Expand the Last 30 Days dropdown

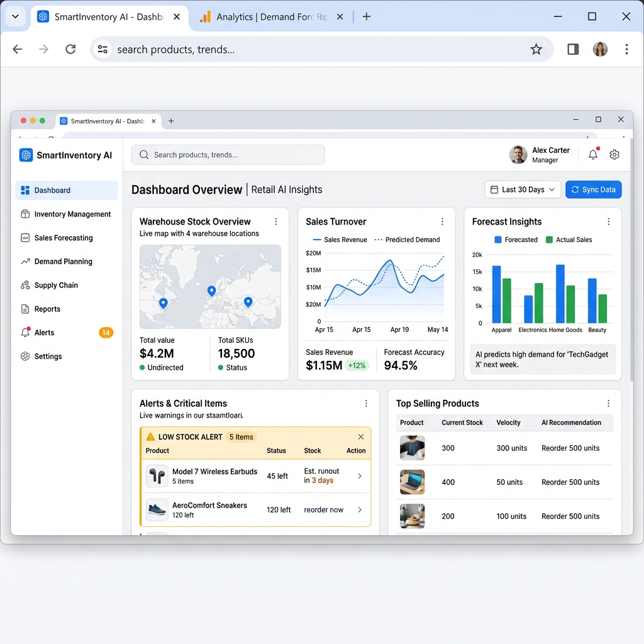click(x=523, y=190)
